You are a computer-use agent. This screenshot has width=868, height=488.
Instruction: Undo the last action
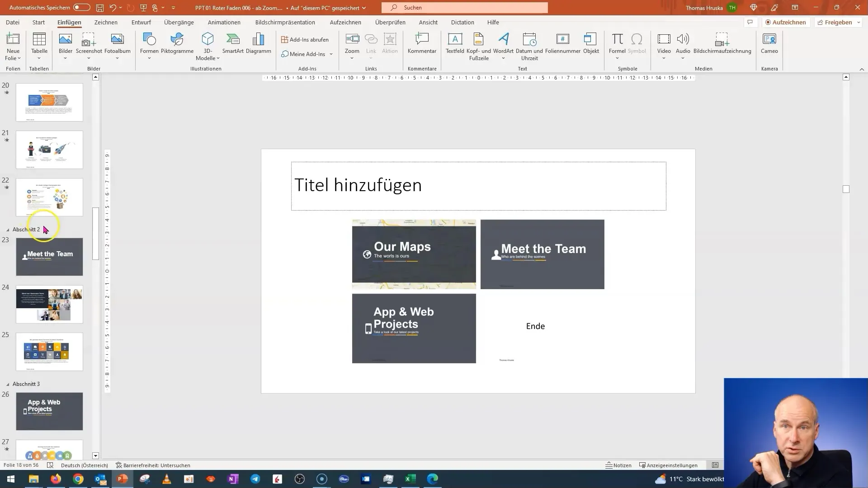113,8
